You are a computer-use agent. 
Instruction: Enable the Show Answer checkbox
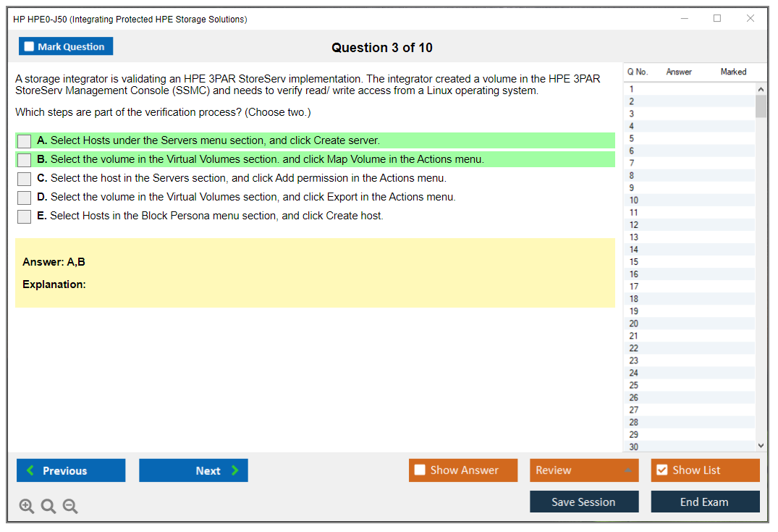420,470
